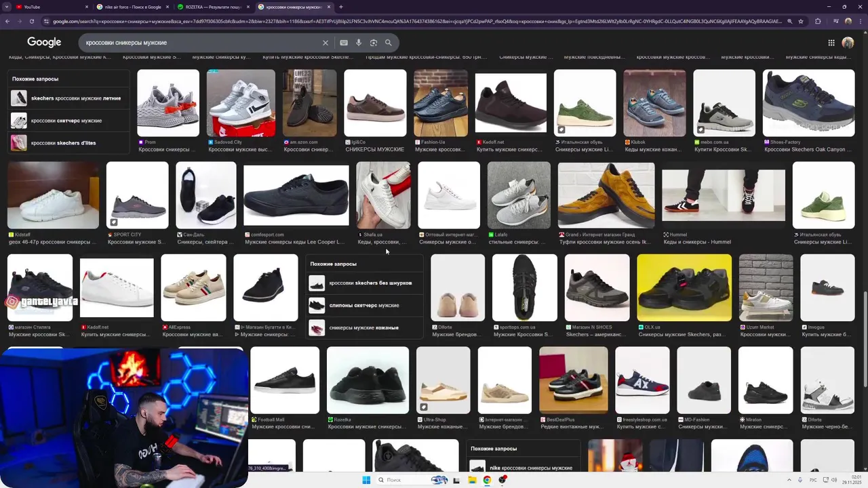Open a new browser tab with the plus button

pyautogui.click(x=341, y=7)
